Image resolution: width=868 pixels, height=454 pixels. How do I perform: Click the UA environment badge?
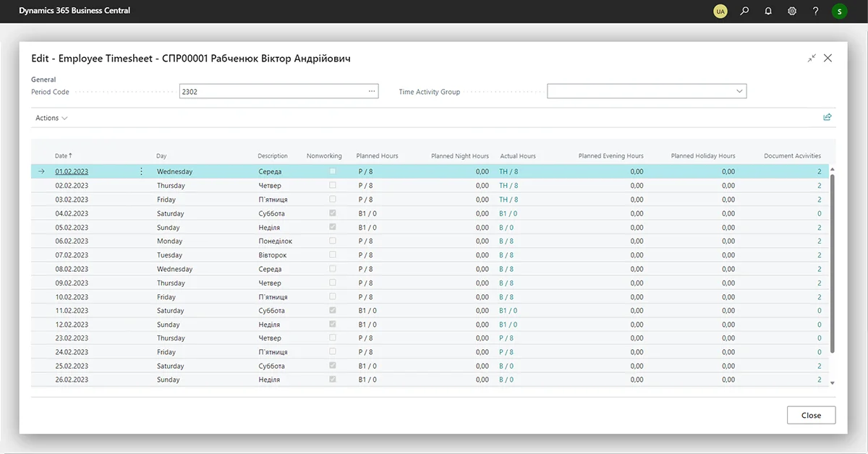coord(720,11)
